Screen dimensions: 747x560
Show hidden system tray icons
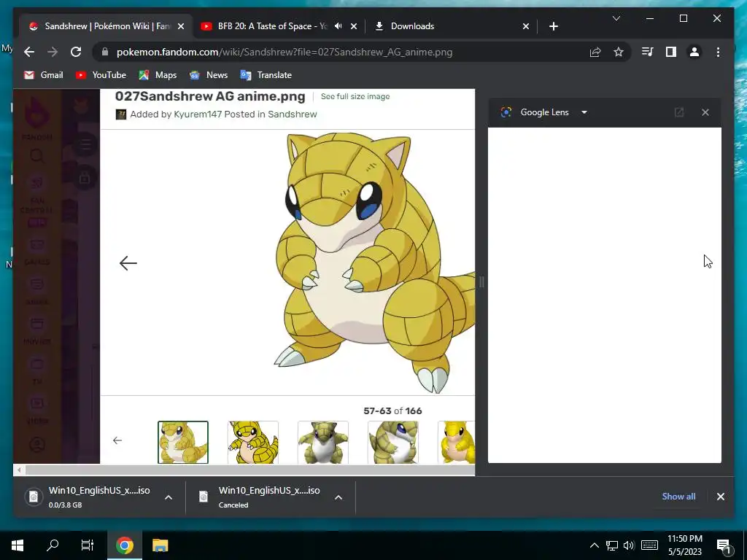(594, 545)
